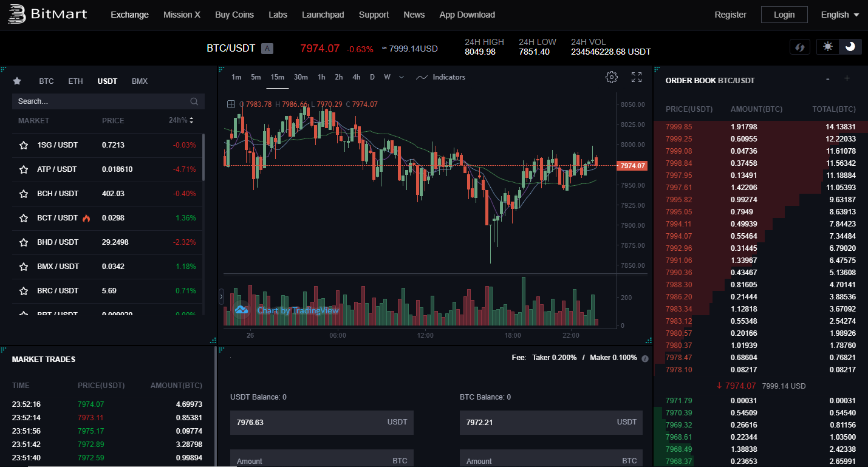Open App Download page
Image resolution: width=868 pixels, height=467 pixels.
click(x=467, y=15)
